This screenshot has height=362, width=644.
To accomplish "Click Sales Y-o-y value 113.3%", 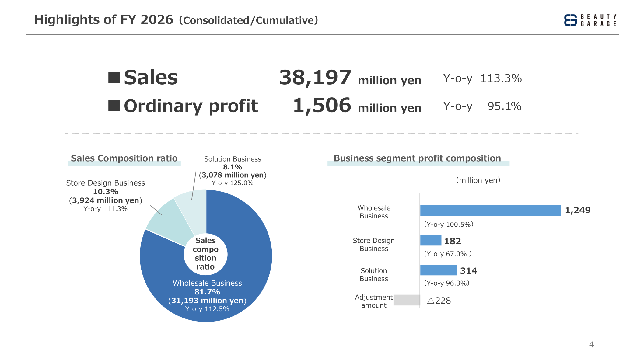I will pos(501,78).
